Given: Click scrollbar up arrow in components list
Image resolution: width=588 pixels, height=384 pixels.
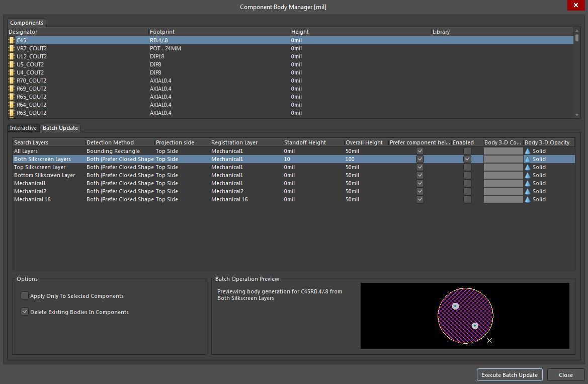Looking at the screenshot, I should (x=577, y=31).
